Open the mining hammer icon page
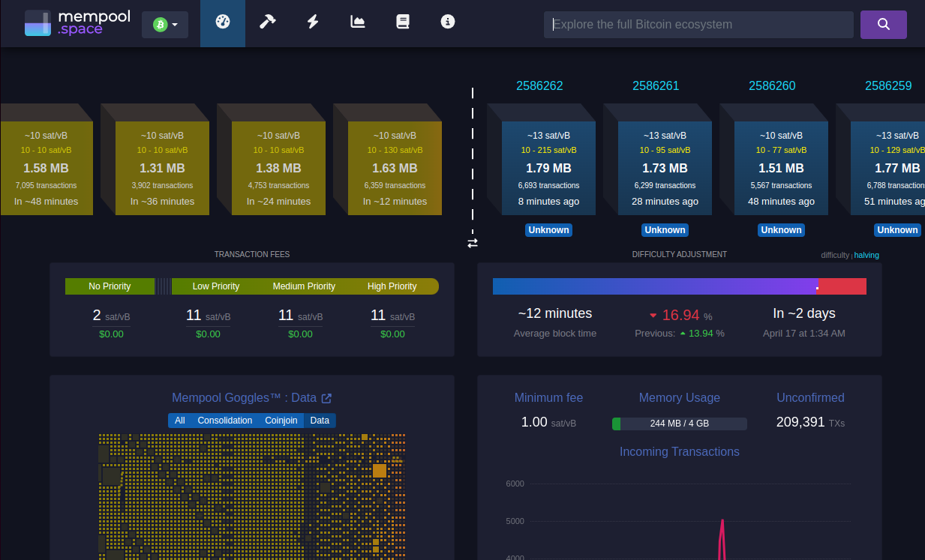 point(268,22)
